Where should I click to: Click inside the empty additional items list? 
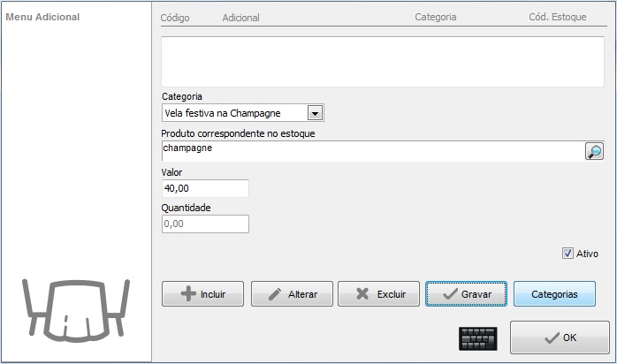382,62
